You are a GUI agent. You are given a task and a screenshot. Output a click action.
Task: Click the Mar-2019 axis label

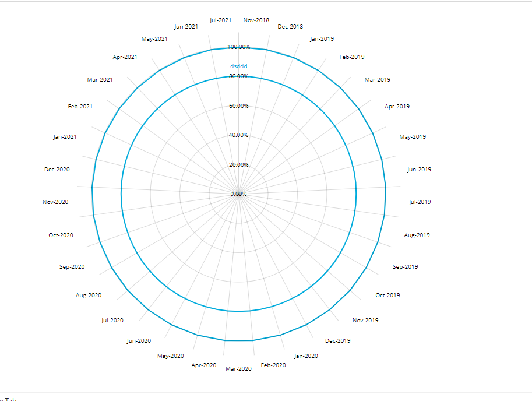[x=377, y=80]
